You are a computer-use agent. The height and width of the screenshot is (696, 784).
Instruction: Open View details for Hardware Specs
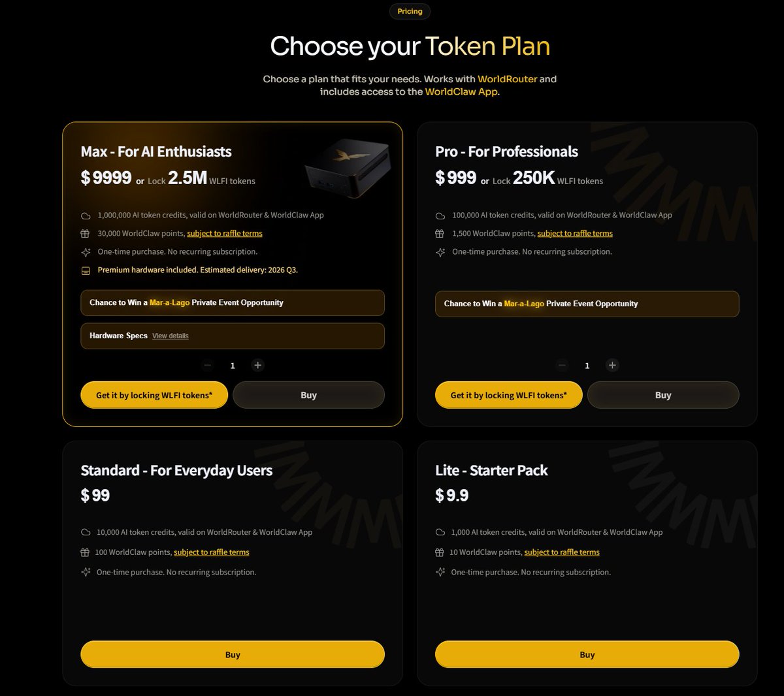(171, 336)
